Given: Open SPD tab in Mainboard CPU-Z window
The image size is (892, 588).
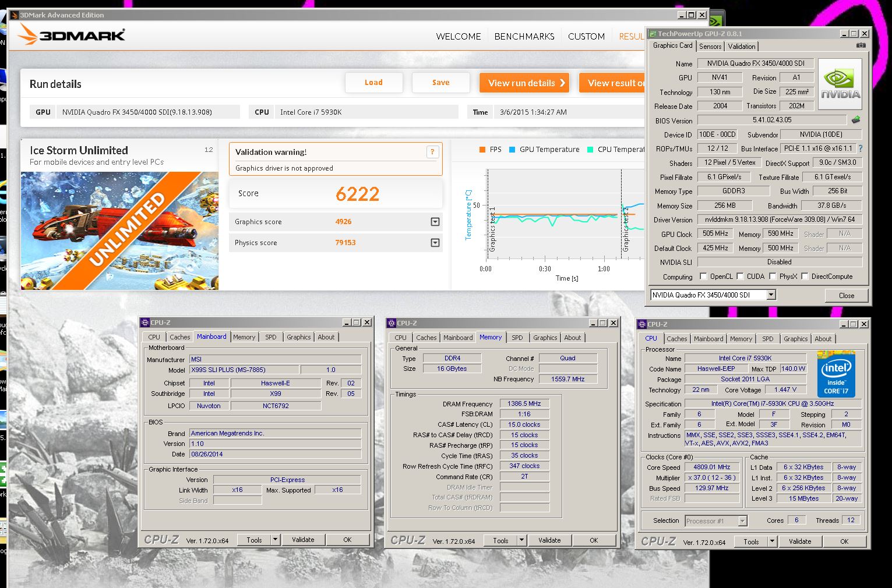Looking at the screenshot, I should click(271, 337).
